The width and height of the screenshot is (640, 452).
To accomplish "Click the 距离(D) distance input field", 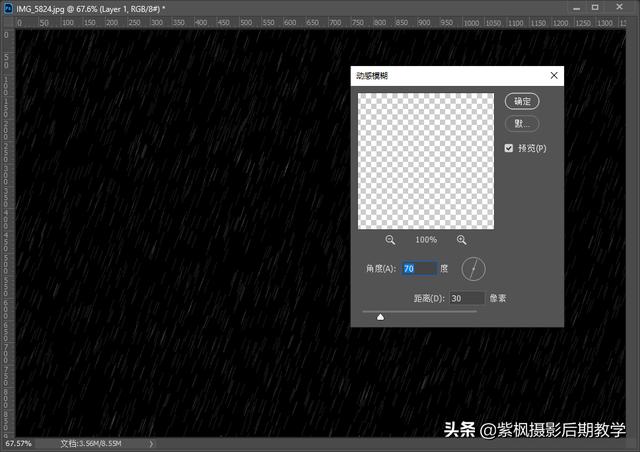I will tap(466, 298).
